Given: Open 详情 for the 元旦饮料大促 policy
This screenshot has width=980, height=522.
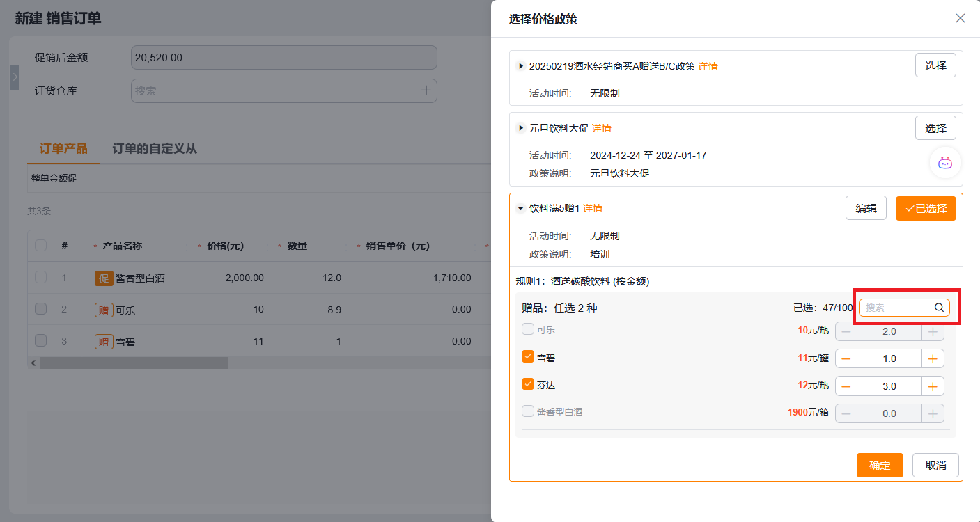Looking at the screenshot, I should (602, 128).
